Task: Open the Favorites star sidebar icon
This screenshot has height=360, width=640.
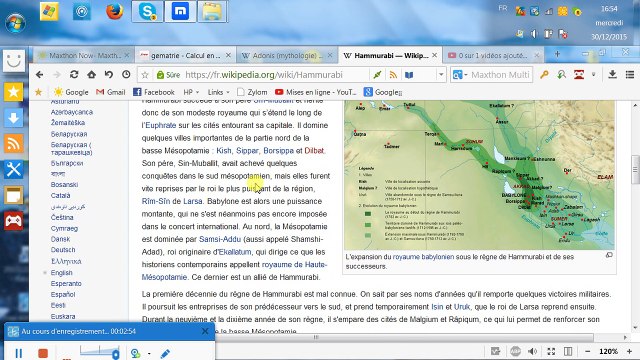Action: tap(13, 92)
